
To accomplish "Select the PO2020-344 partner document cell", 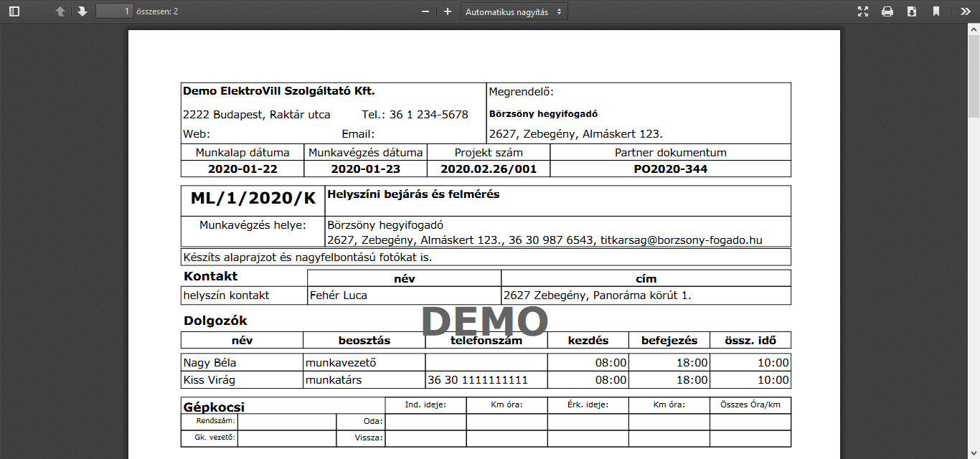I will 670,169.
